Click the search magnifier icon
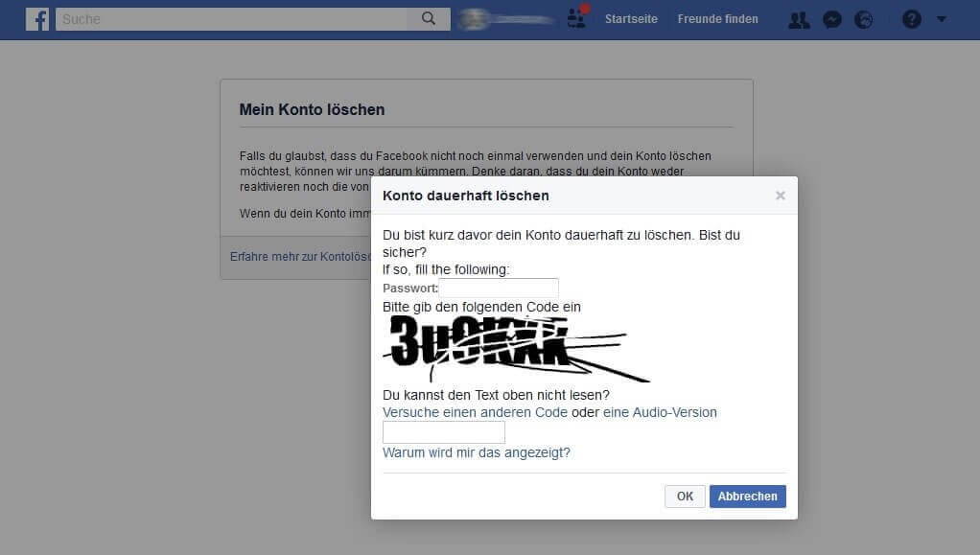Viewport: 980px width, 555px height. point(428,19)
